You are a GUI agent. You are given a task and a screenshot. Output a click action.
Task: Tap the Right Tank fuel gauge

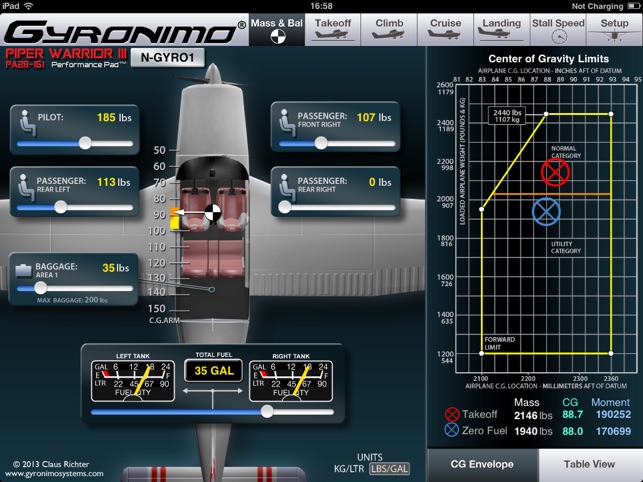(291, 381)
